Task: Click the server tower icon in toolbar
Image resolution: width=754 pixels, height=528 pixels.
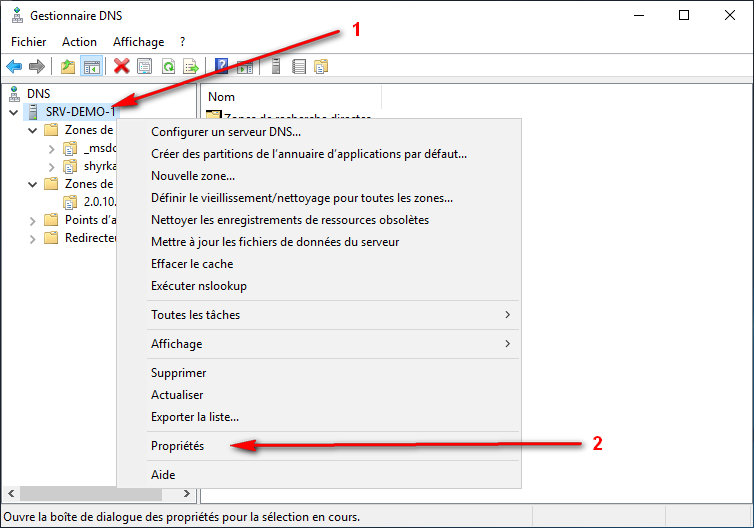Action: [274, 67]
